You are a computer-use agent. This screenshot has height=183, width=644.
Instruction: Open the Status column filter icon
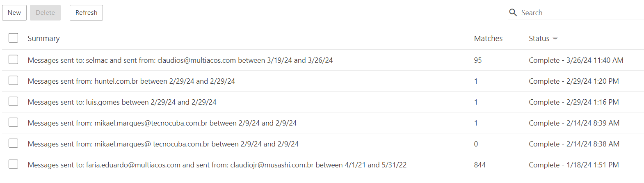[555, 39]
